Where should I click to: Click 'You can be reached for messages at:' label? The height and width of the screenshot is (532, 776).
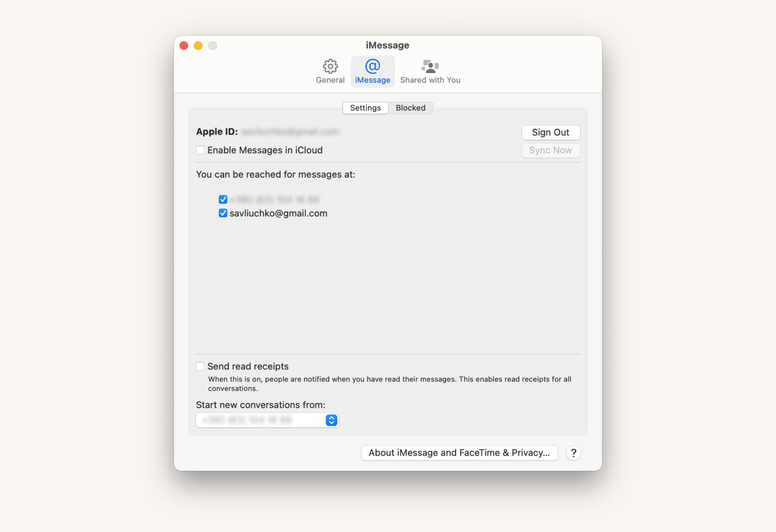coord(276,175)
